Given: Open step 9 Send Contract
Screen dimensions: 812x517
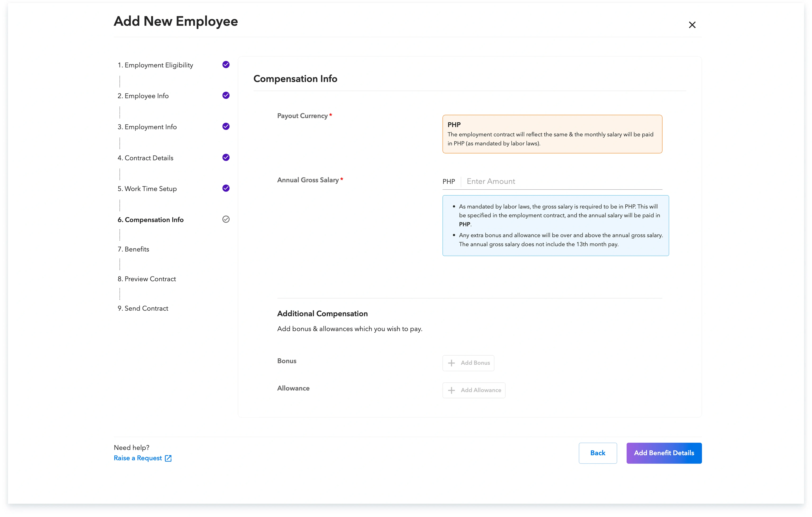Looking at the screenshot, I should click(143, 308).
